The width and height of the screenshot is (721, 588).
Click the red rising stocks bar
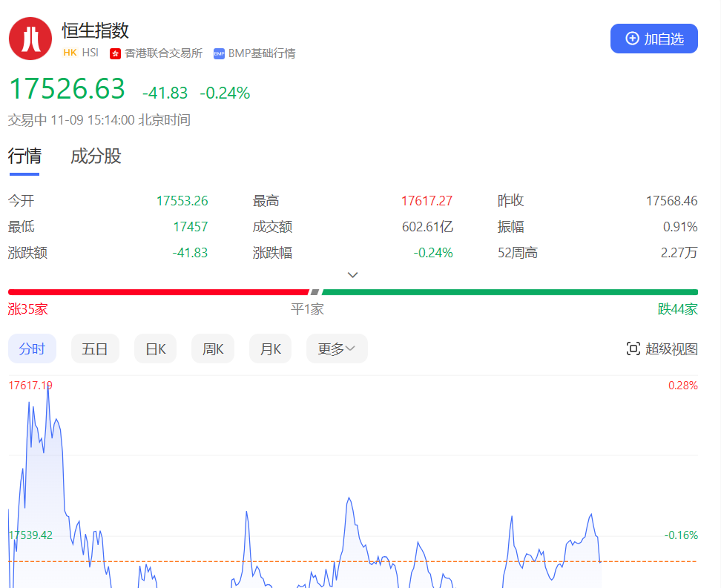pyautogui.click(x=157, y=292)
